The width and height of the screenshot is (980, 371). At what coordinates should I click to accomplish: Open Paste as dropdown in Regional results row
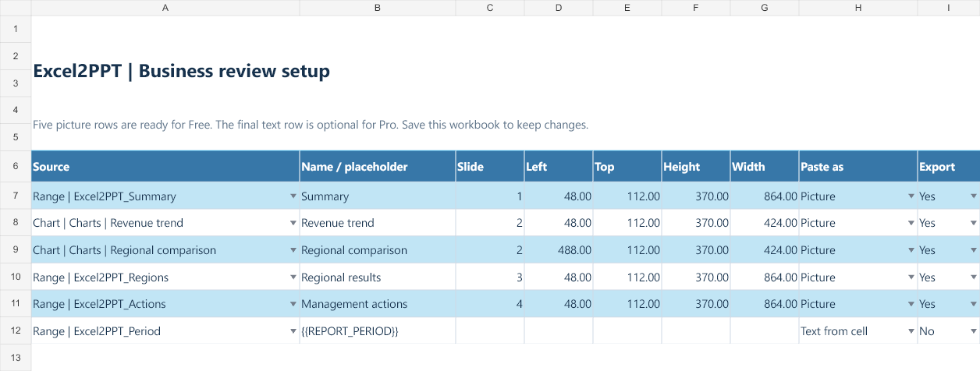[911, 277]
